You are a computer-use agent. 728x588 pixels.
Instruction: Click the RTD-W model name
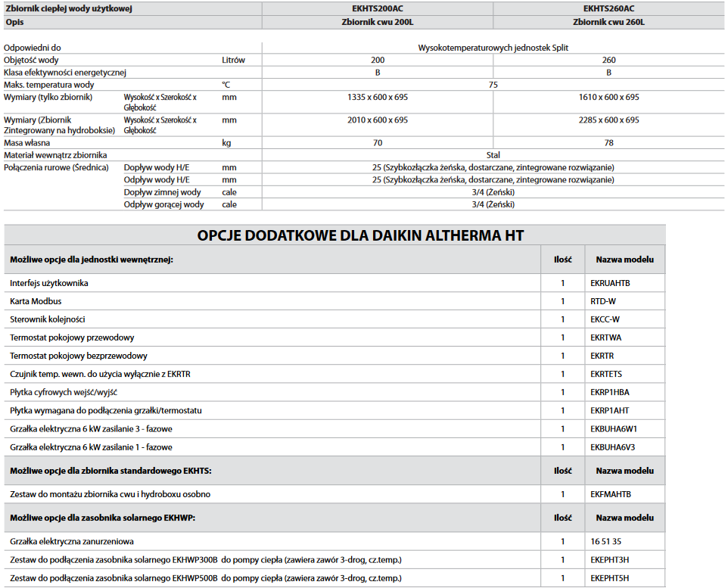pyautogui.click(x=605, y=301)
